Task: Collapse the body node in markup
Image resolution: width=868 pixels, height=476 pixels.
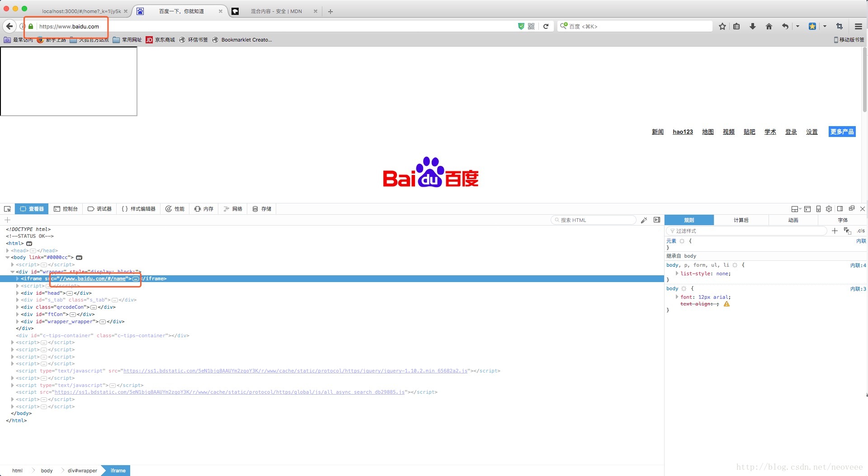Action: click(x=8, y=257)
